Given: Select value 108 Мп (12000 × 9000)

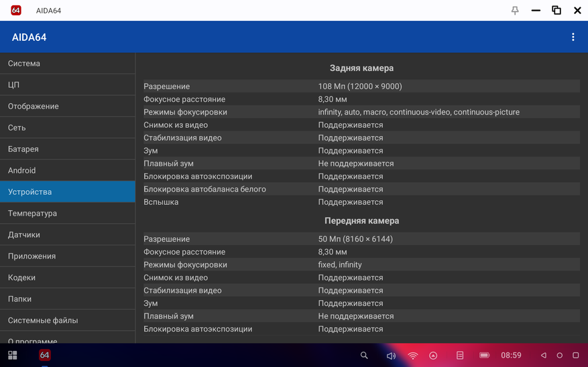Looking at the screenshot, I should [359, 86].
